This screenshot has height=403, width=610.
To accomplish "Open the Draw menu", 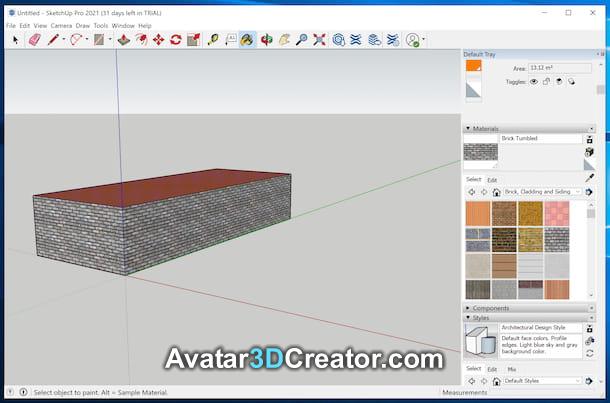I will point(82,26).
